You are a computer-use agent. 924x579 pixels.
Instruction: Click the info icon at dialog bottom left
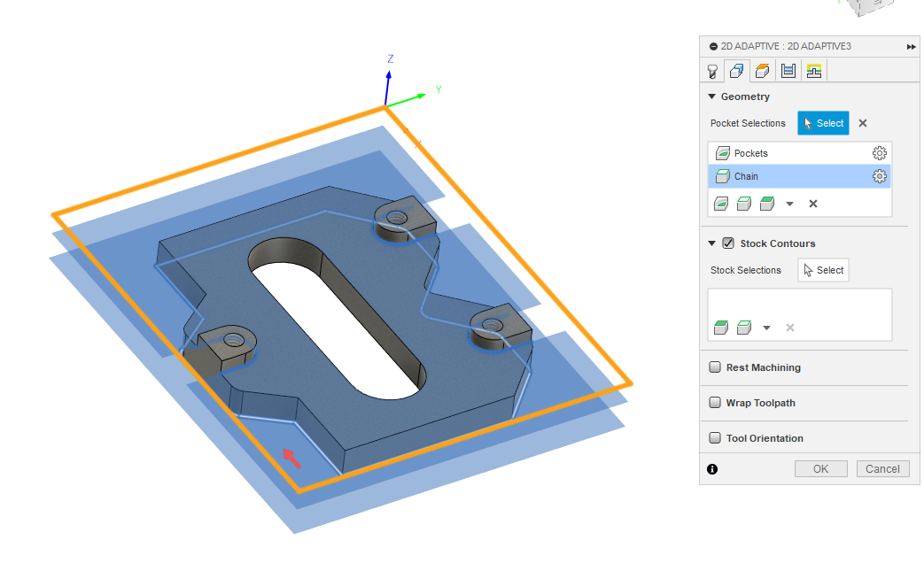[712, 468]
